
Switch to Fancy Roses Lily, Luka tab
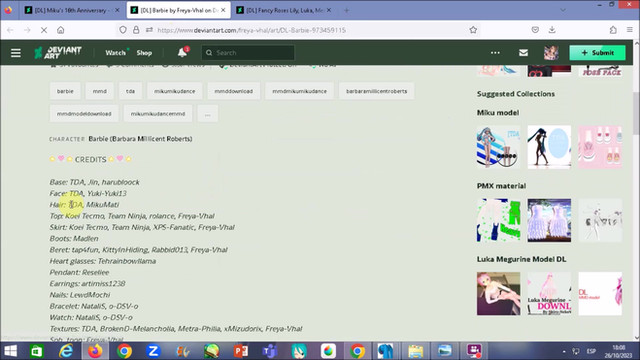click(x=284, y=10)
